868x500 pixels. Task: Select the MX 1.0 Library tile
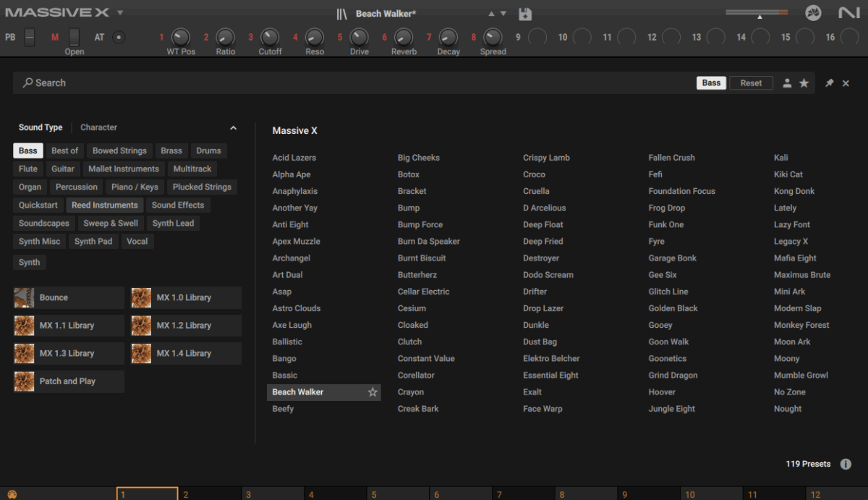(x=186, y=297)
